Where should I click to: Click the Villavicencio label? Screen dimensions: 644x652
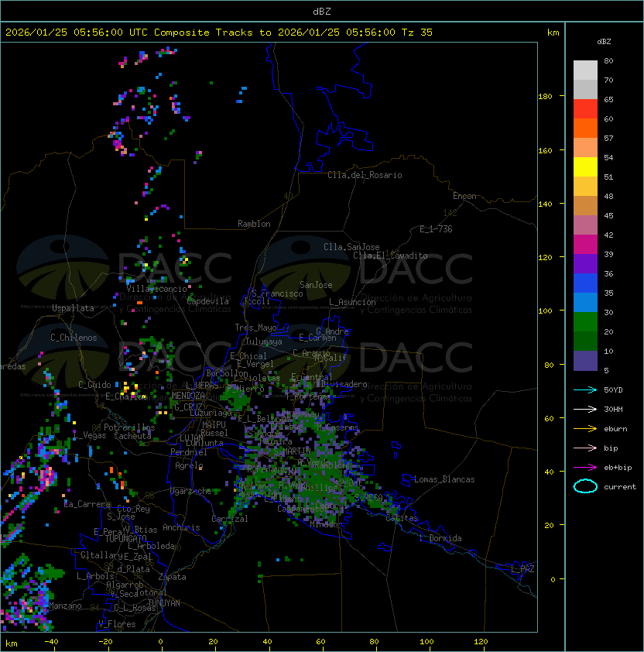click(156, 289)
